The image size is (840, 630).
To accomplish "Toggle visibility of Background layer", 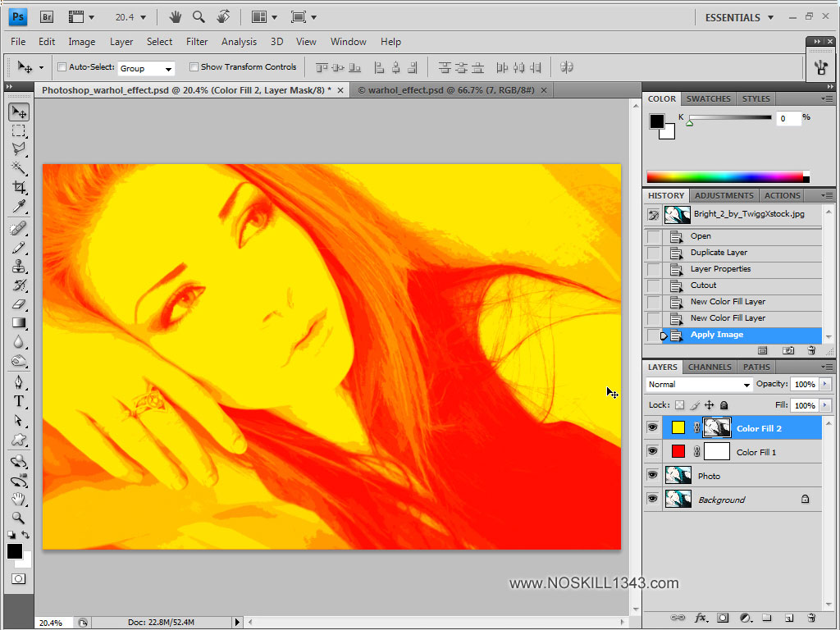I will point(652,499).
